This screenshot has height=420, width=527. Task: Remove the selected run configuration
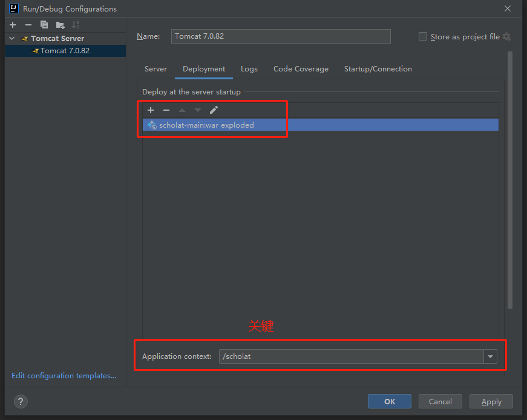28,25
